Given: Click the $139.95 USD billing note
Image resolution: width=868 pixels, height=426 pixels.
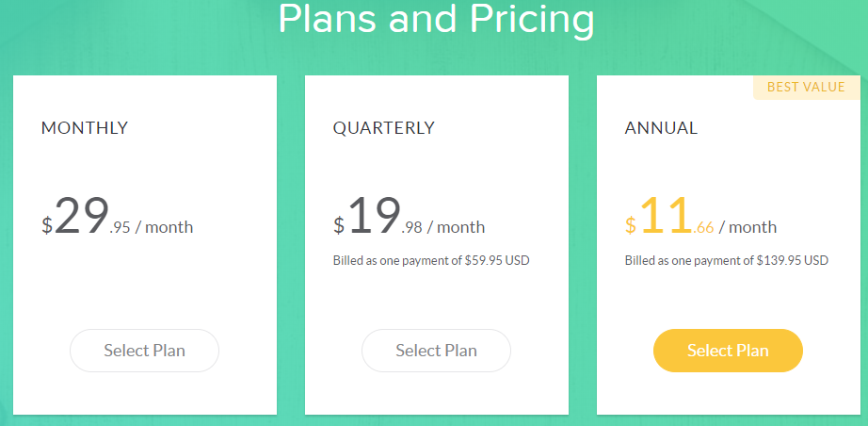Looking at the screenshot, I should (x=727, y=260).
